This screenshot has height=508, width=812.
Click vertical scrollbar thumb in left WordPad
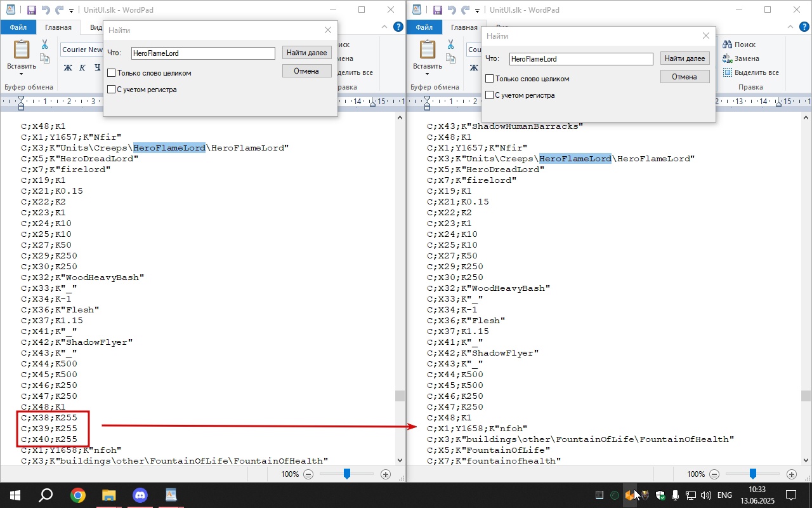pos(400,396)
